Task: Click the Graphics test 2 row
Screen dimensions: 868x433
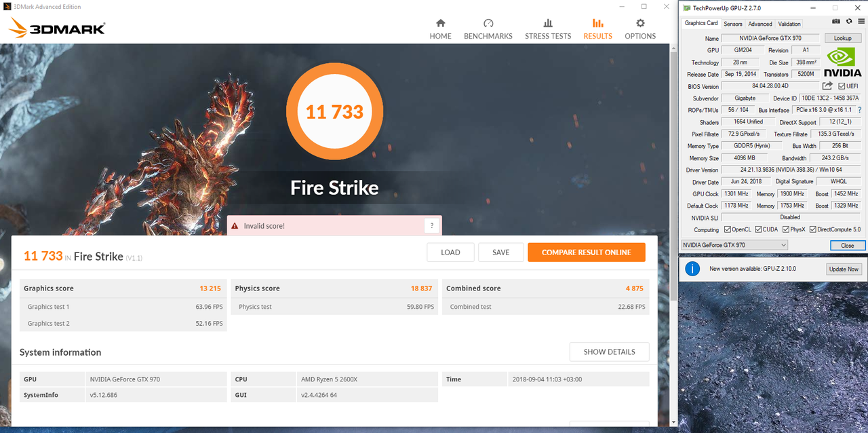Action: point(123,324)
